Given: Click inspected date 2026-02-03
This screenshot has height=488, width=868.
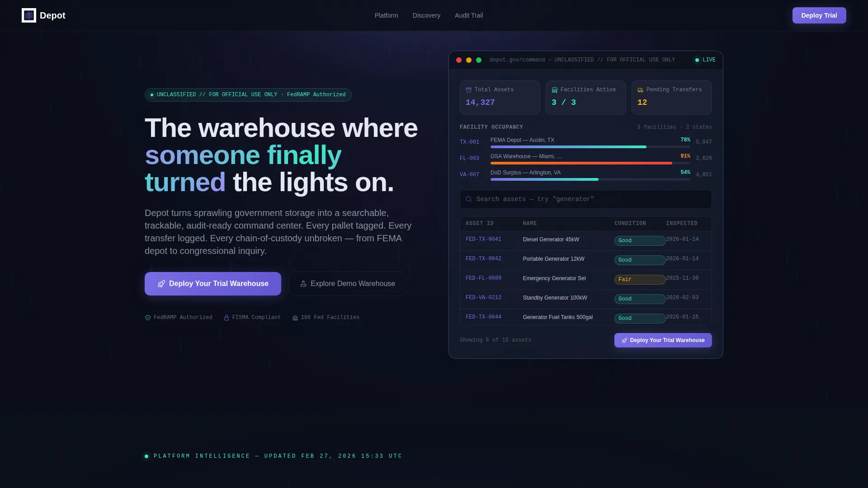Looking at the screenshot, I should (x=682, y=298).
